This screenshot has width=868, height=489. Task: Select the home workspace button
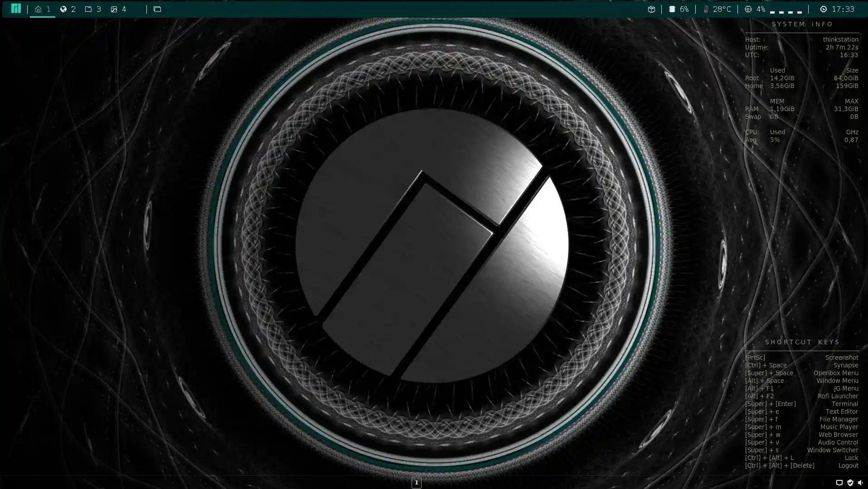pyautogui.click(x=39, y=9)
